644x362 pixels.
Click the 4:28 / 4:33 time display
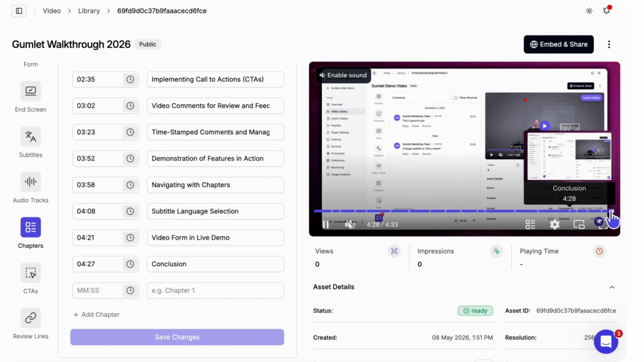(x=382, y=225)
